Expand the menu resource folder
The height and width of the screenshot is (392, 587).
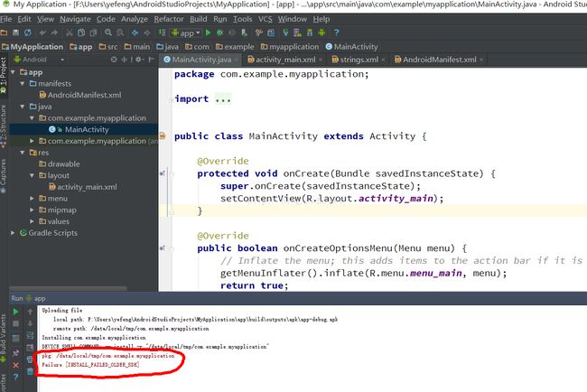(32, 199)
